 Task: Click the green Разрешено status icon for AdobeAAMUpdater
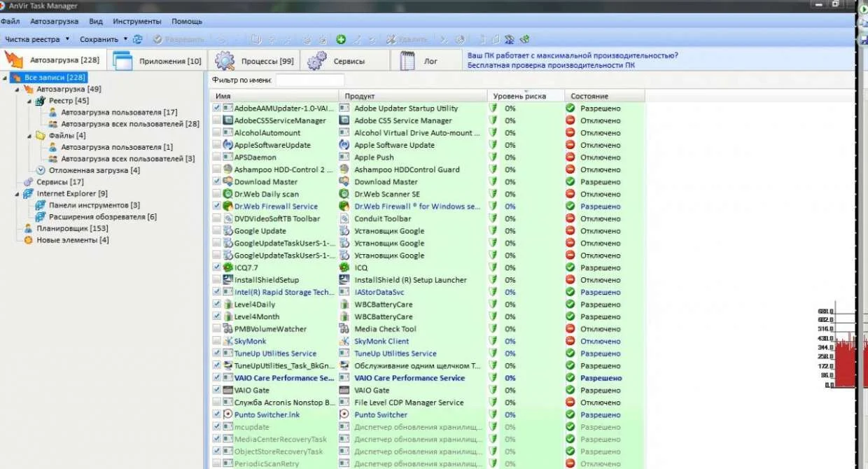point(570,108)
